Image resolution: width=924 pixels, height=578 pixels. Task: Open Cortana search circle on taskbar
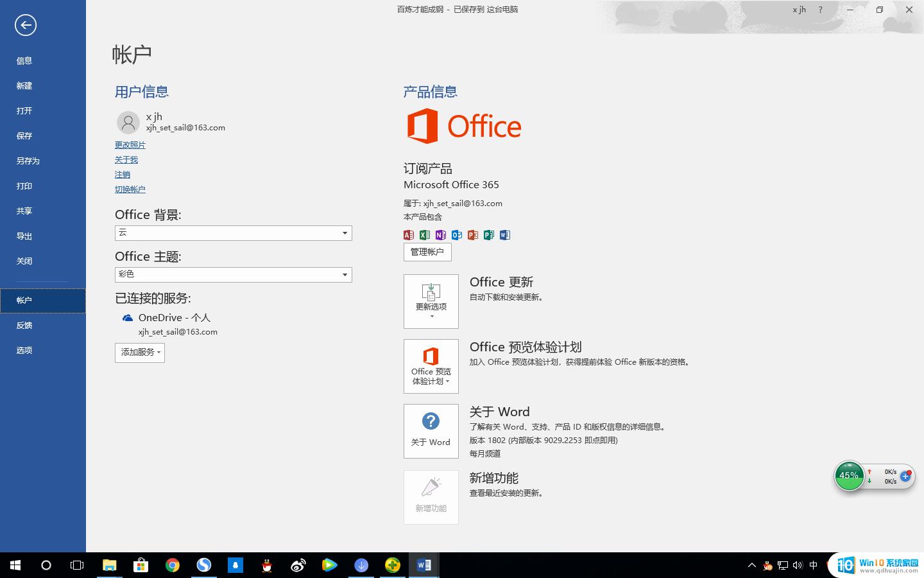46,565
